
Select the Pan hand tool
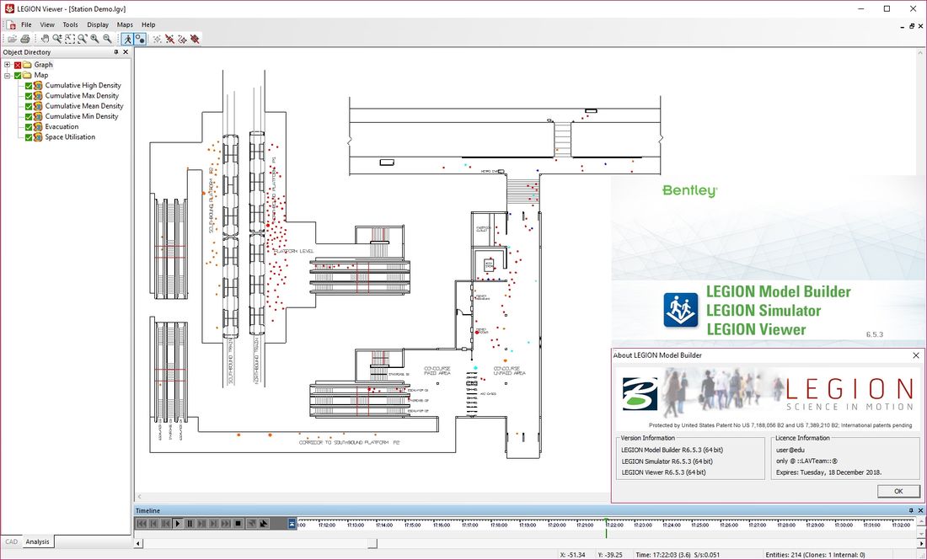coord(45,39)
